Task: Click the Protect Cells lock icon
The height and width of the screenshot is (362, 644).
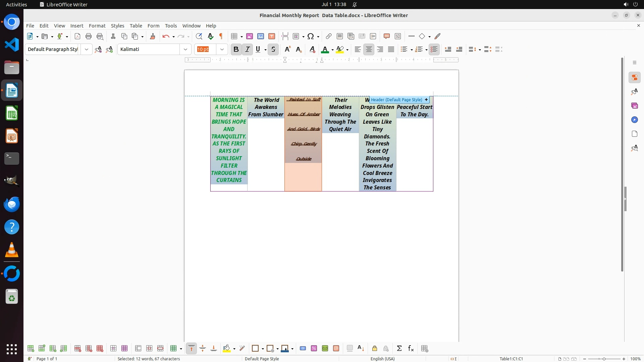Action: click(x=375, y=349)
